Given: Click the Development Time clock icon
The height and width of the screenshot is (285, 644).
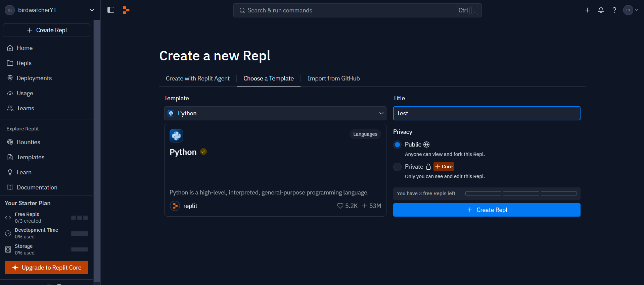Looking at the screenshot, I should (8, 233).
